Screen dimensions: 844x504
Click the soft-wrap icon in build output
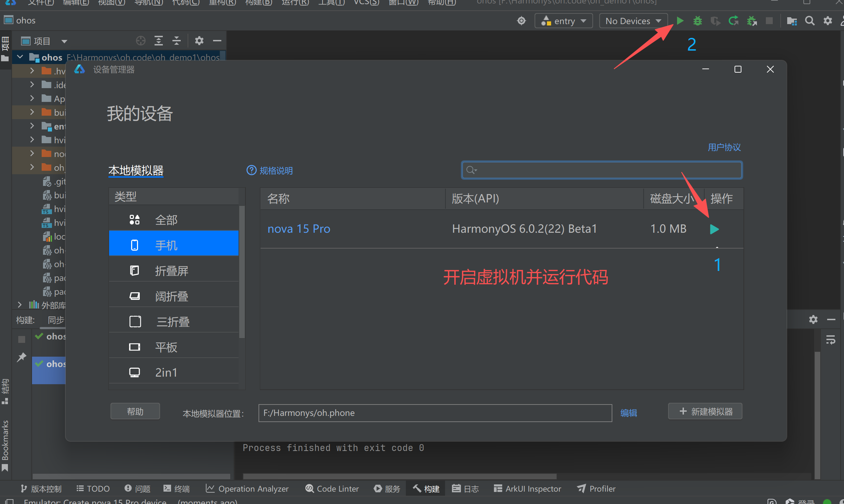[831, 340]
